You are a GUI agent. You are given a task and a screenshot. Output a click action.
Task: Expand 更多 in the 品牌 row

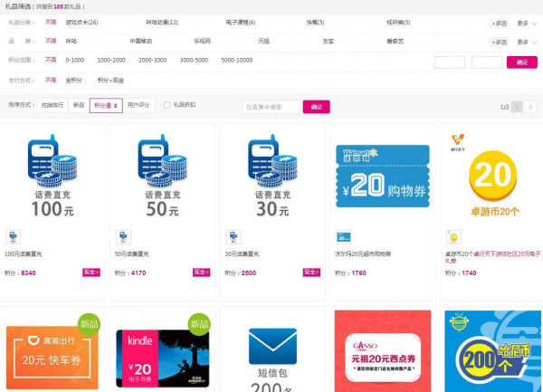tap(525, 42)
